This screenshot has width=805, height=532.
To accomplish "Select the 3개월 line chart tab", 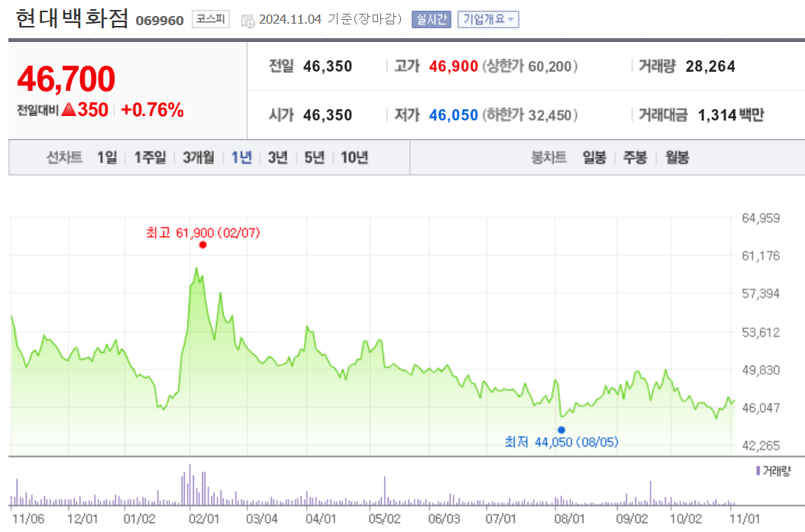I will pyautogui.click(x=199, y=157).
